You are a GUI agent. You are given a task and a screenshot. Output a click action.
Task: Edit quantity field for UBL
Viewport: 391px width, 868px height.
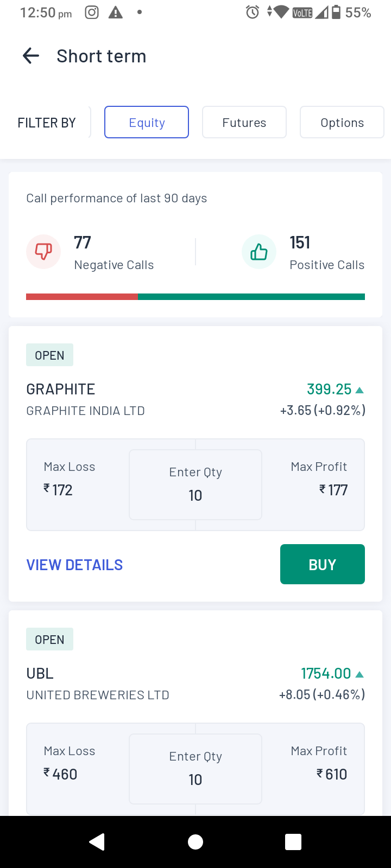coord(195,769)
